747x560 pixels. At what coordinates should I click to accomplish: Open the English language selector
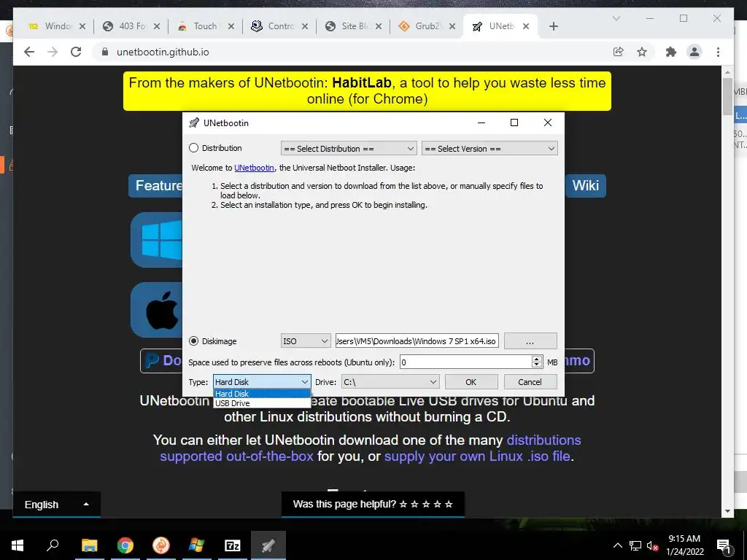[56, 505]
